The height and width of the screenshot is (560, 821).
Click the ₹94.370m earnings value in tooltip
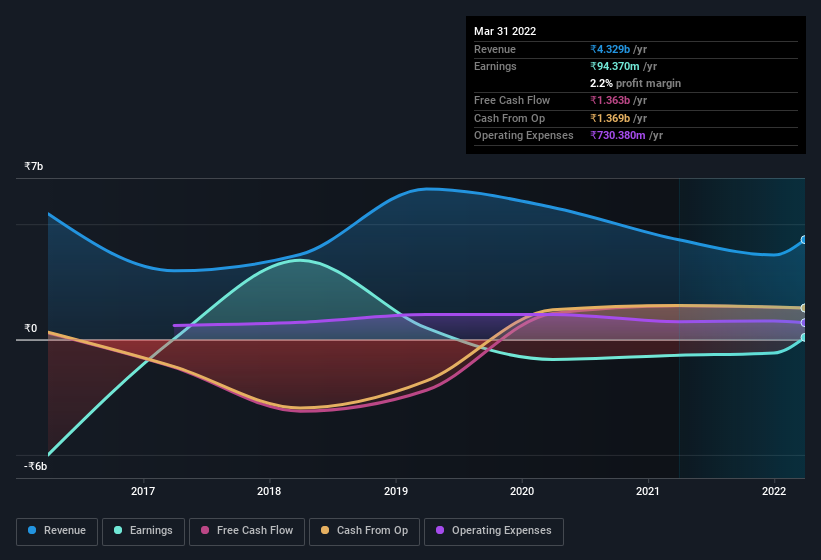coord(615,66)
